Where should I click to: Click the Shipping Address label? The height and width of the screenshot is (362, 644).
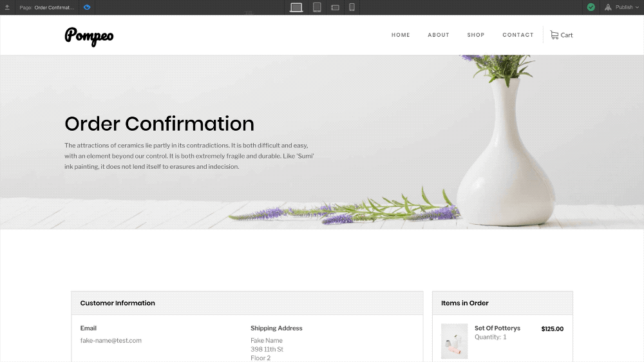[276, 328]
